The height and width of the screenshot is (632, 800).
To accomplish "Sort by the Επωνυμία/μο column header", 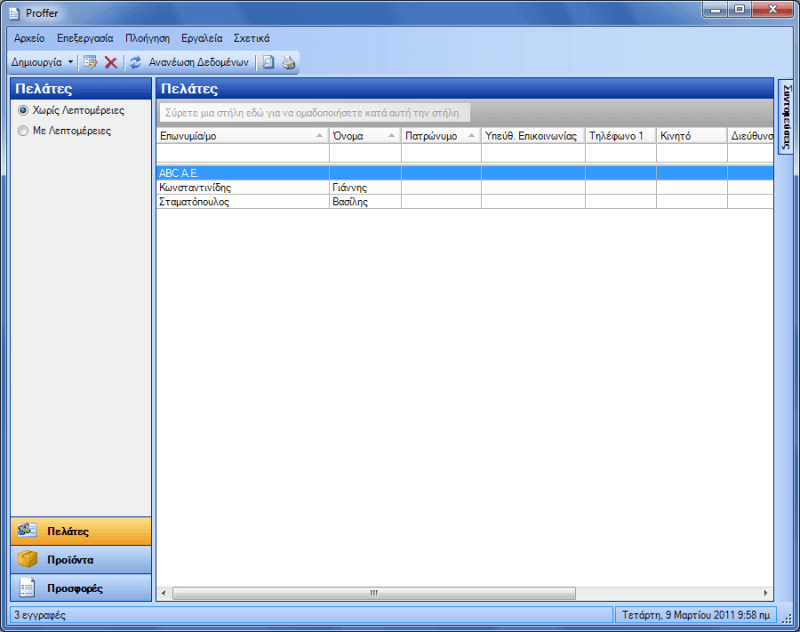I will [241, 135].
